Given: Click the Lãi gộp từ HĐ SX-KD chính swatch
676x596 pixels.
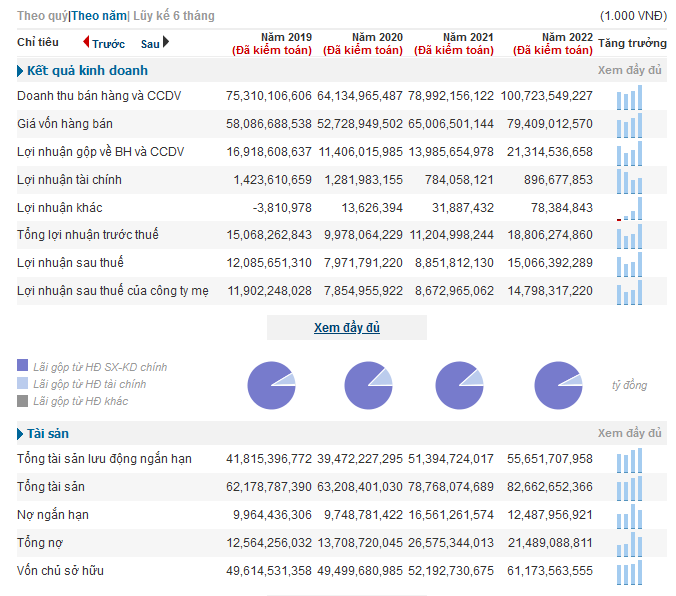Looking at the screenshot, I should (22, 366).
